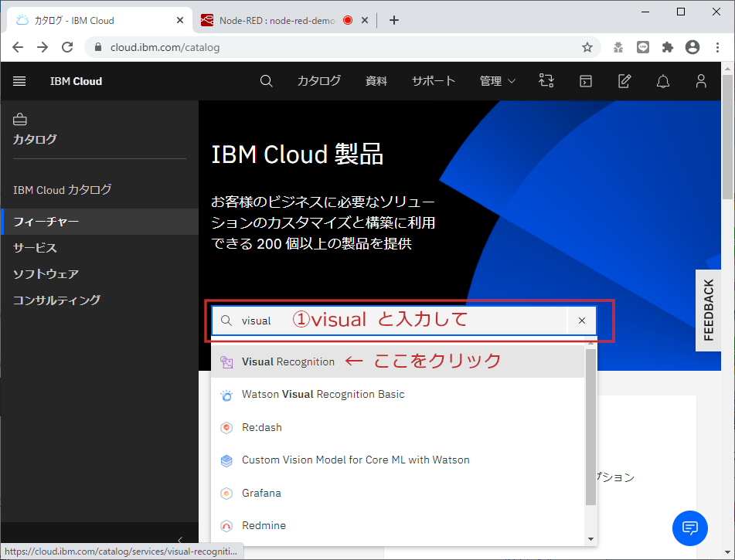The height and width of the screenshot is (560, 735).
Task: Collapse the sidebar with the chevron
Action: (180, 541)
